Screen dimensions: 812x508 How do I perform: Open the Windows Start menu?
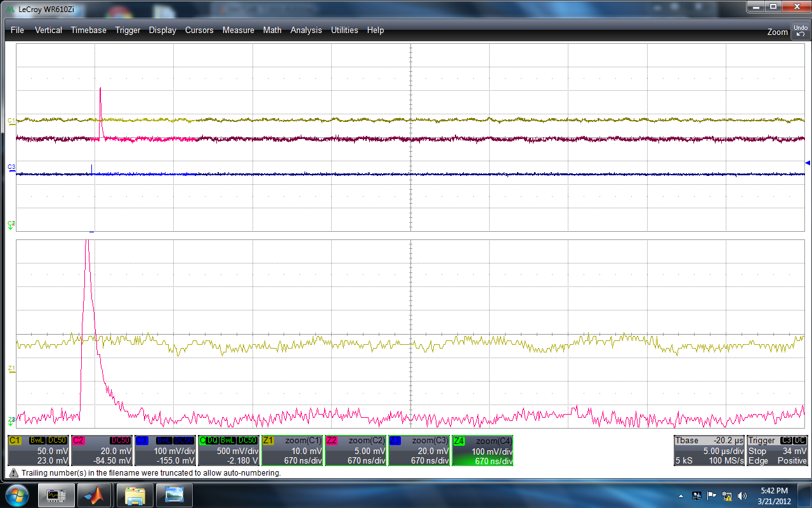[16, 494]
